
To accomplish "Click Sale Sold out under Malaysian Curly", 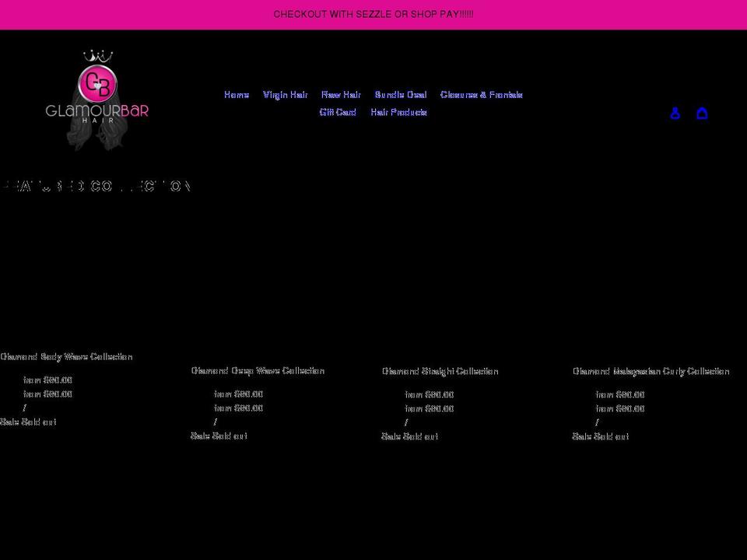I will point(601,436).
